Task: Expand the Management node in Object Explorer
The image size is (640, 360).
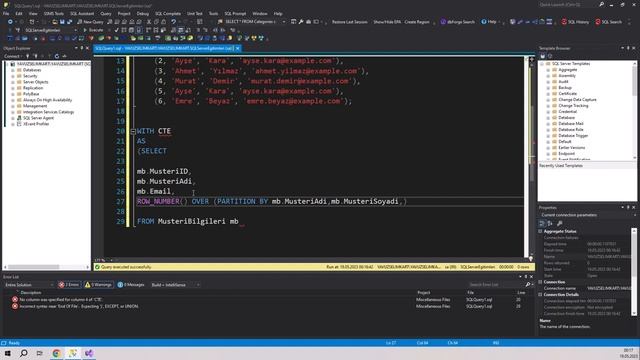Action: coord(13,106)
